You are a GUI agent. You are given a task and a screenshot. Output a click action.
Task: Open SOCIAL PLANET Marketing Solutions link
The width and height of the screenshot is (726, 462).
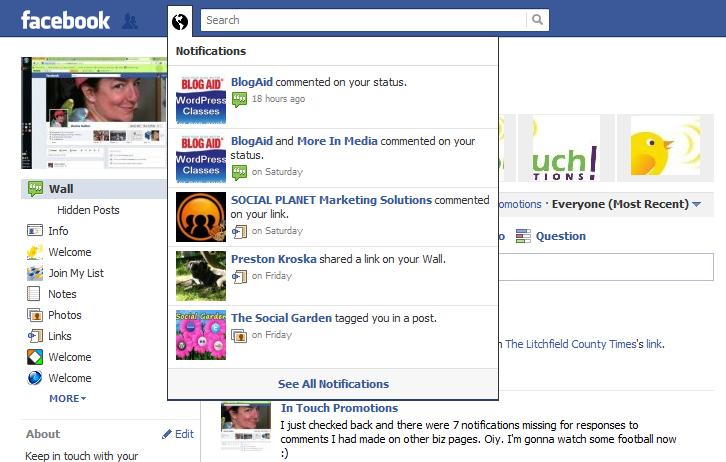(x=332, y=200)
